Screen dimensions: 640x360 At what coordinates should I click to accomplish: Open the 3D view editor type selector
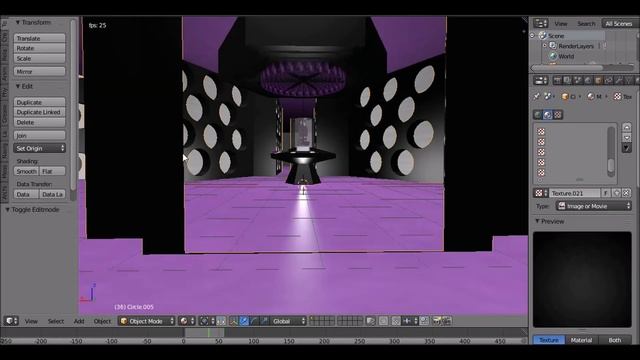point(11,321)
